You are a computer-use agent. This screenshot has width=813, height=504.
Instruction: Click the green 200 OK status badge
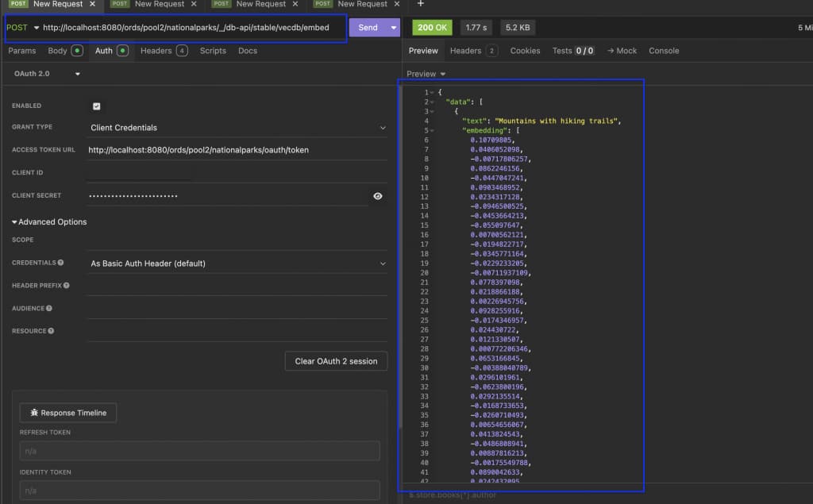click(x=432, y=27)
